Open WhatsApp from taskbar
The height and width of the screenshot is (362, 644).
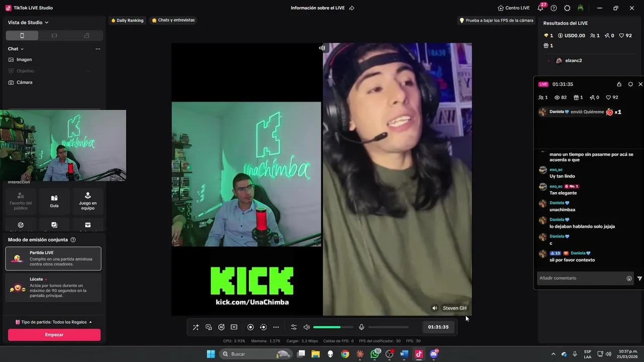pyautogui.click(x=375, y=354)
